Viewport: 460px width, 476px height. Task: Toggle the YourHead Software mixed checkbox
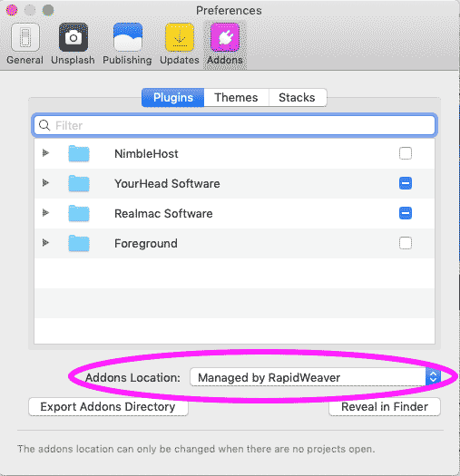point(406,183)
